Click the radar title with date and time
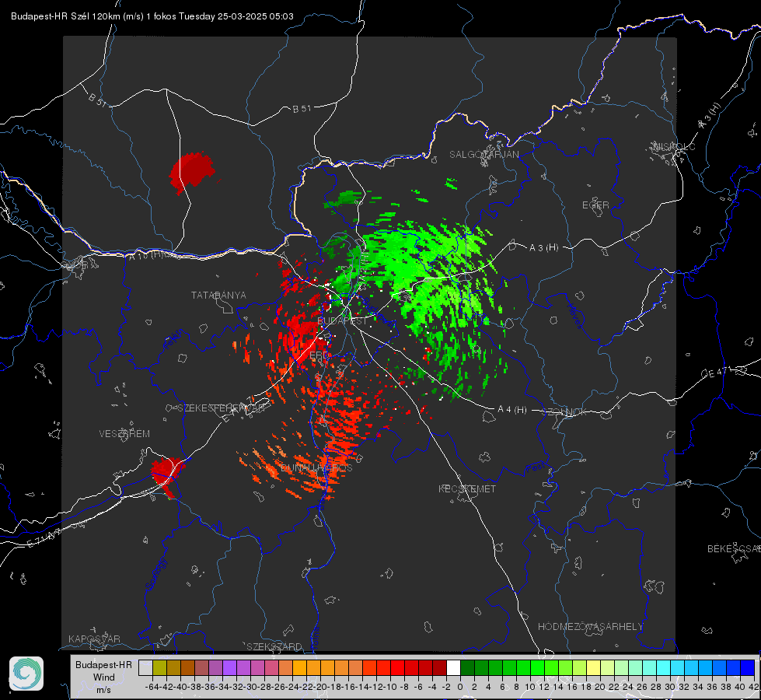This screenshot has width=761, height=700. coord(152,16)
